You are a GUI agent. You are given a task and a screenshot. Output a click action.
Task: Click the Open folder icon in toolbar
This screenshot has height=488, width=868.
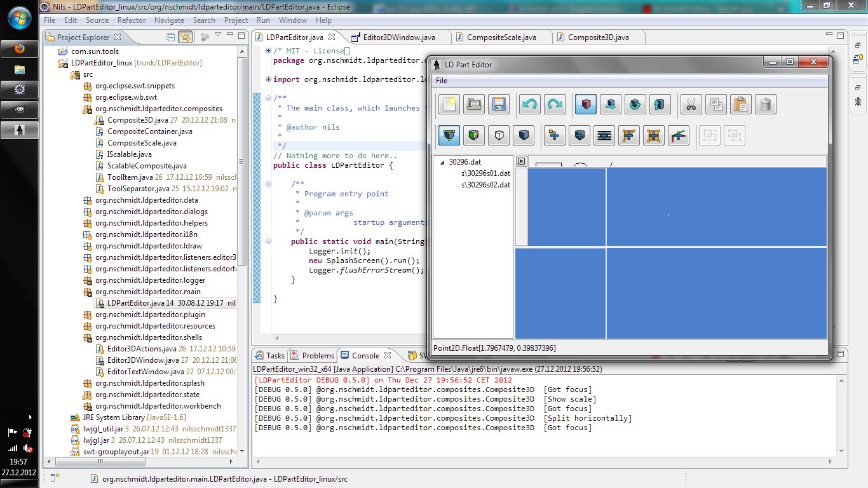pos(473,104)
